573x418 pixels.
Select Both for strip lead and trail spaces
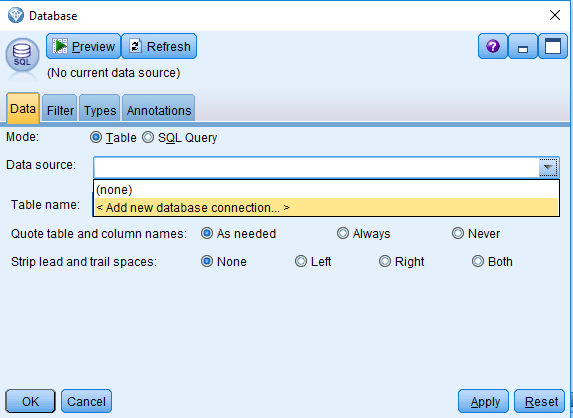(478, 261)
